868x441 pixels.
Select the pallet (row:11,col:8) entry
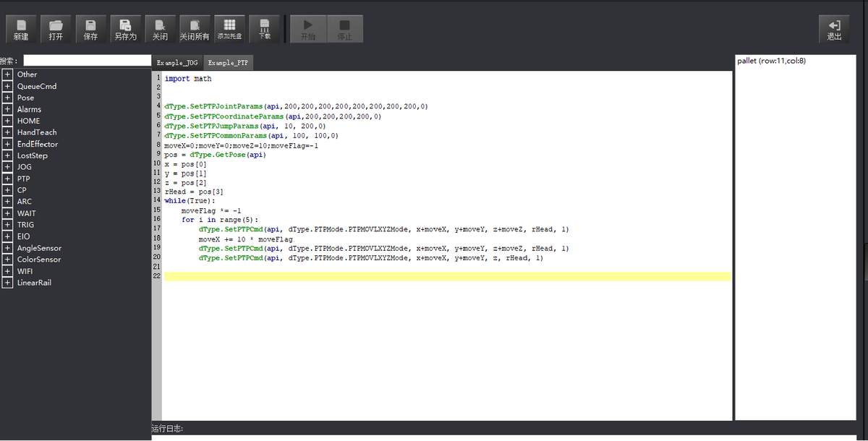click(771, 61)
